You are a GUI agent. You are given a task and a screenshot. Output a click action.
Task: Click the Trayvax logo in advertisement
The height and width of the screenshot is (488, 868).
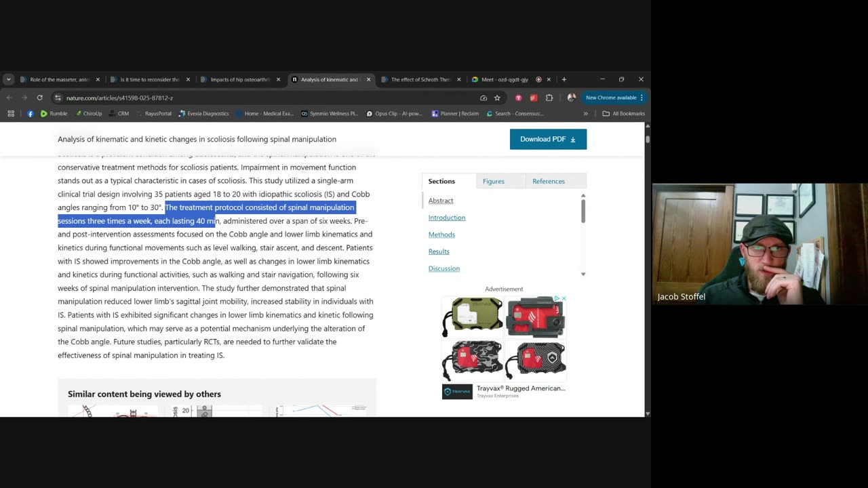point(457,392)
